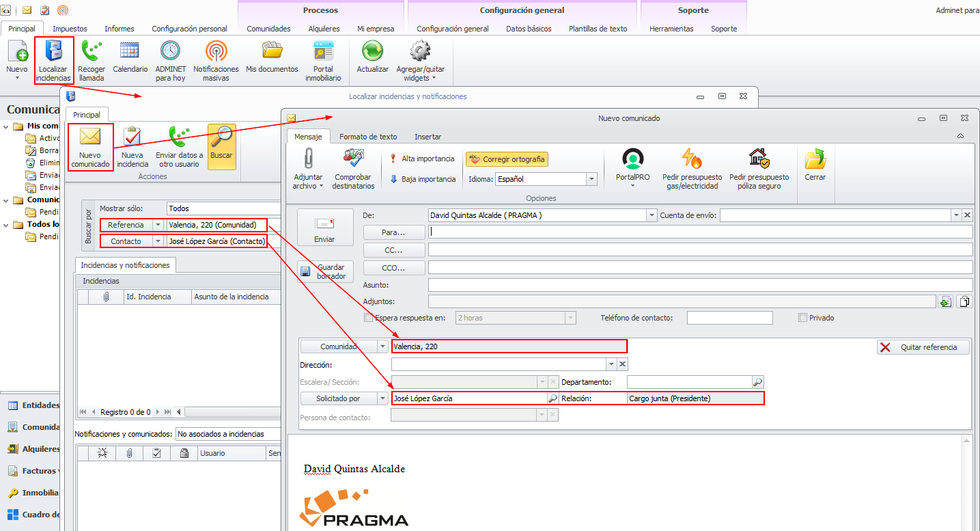Screen dimensions: 980x531
Task: Check the Privado checkbox
Action: tap(802, 318)
